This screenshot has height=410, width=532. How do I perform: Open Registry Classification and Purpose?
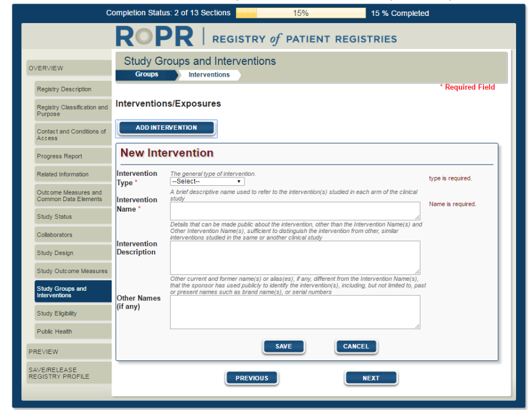tap(73, 110)
